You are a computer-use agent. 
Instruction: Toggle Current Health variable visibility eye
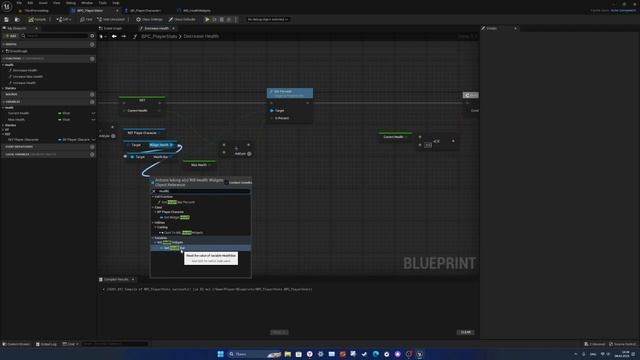[x=93, y=113]
